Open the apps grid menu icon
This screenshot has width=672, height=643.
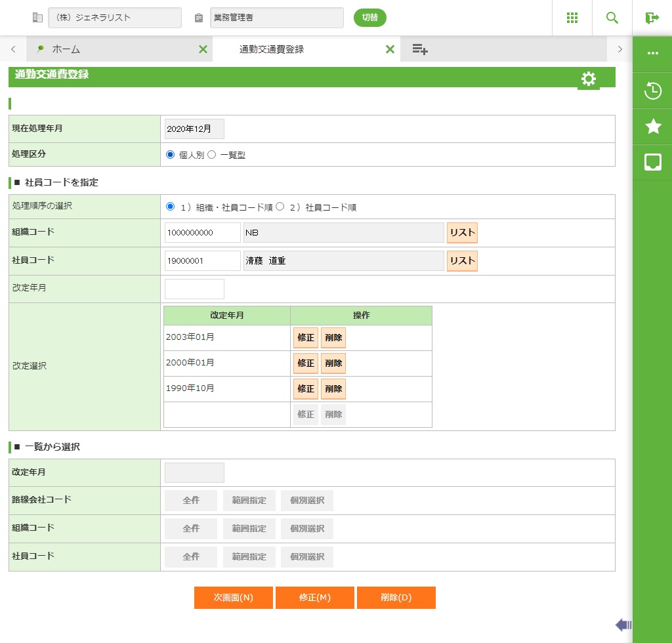tap(572, 18)
